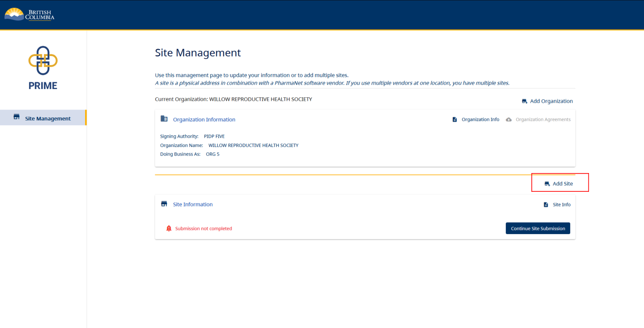The width and height of the screenshot is (644, 328).
Task: Click the Add Site text label
Action: 562,184
